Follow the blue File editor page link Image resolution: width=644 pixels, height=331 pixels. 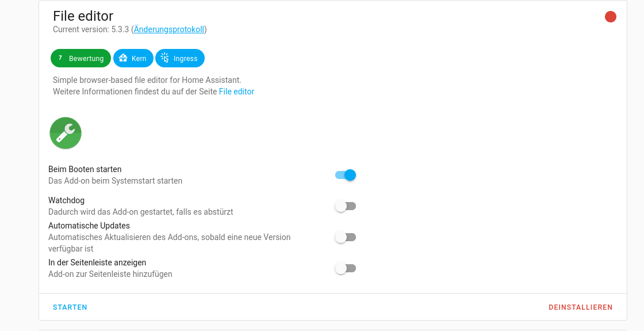coord(236,92)
